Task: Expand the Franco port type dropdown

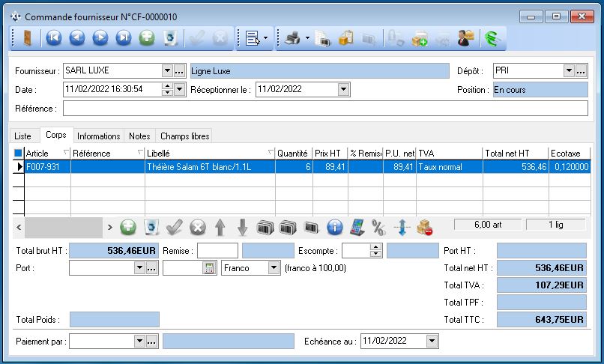Action: [x=273, y=267]
